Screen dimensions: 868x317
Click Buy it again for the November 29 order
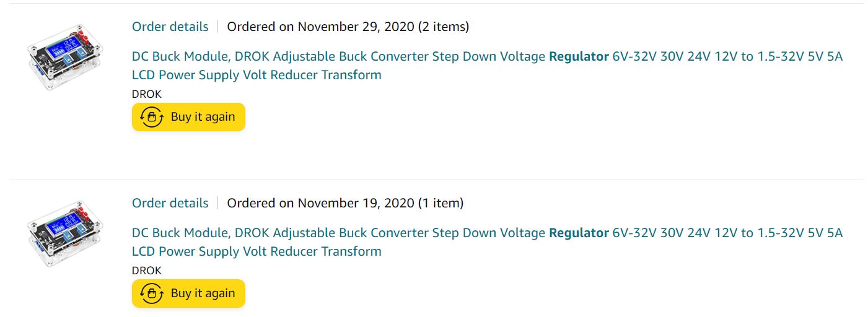pyautogui.click(x=188, y=117)
